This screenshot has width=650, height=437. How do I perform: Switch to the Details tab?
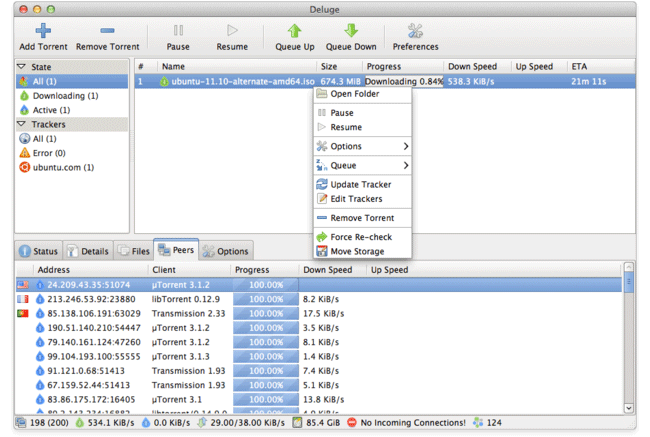(x=88, y=251)
